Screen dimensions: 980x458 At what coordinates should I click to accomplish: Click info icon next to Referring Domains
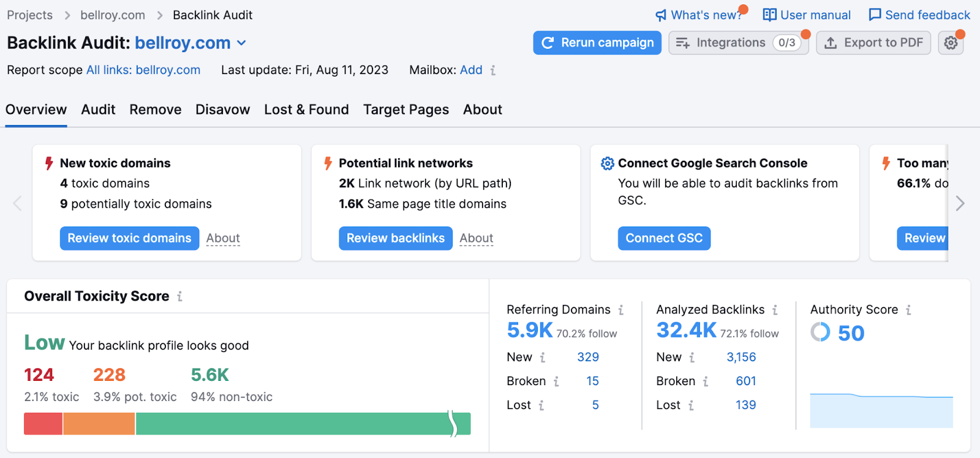click(x=620, y=310)
